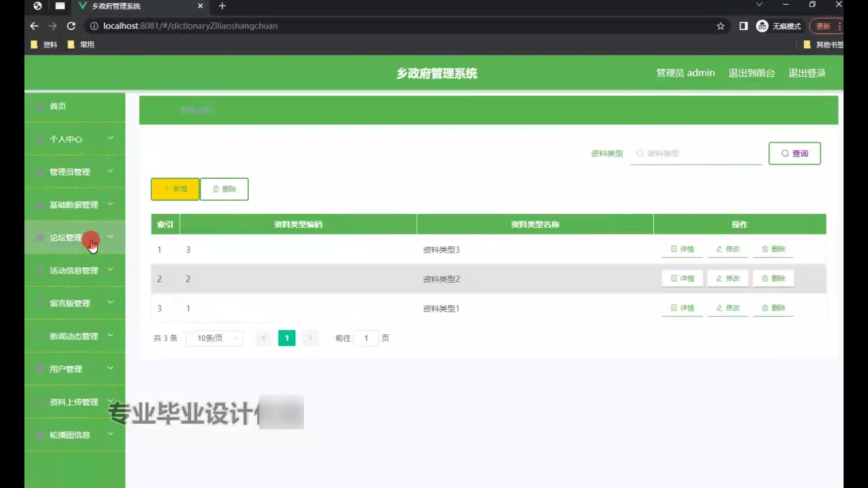Expand the 用户管理 menu
The image size is (868, 488).
[x=75, y=369]
